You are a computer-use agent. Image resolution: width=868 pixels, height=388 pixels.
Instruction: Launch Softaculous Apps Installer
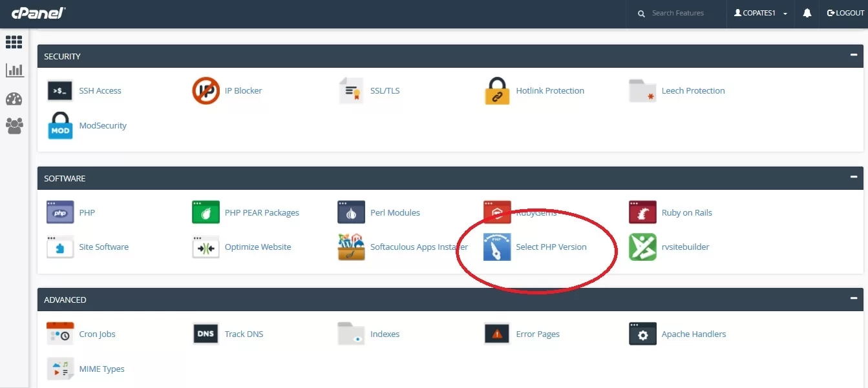pyautogui.click(x=419, y=247)
